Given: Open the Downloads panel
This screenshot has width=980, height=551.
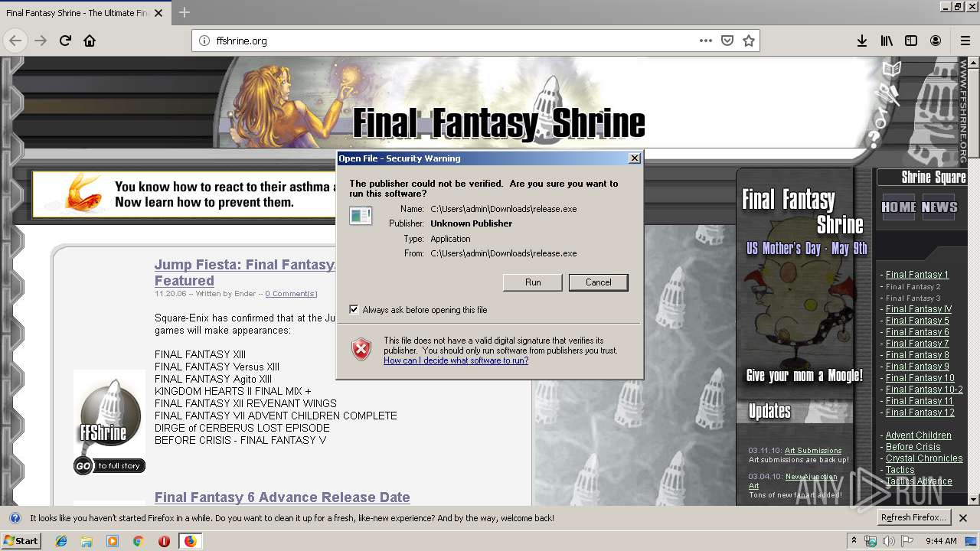Looking at the screenshot, I should click(x=862, y=41).
